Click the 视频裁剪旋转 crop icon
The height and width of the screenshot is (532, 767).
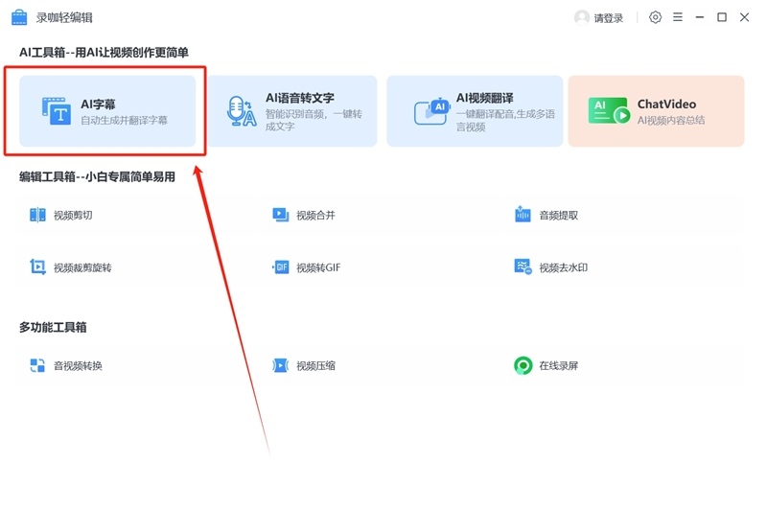[x=37, y=267]
